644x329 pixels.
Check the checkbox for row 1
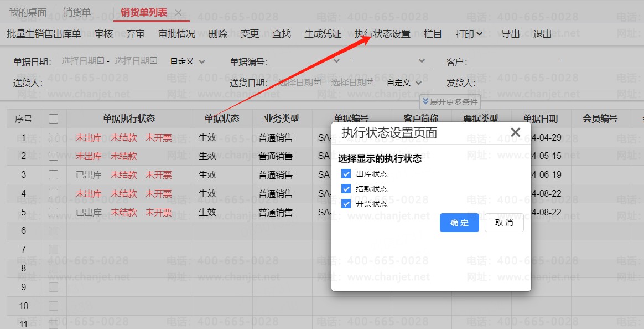click(54, 137)
